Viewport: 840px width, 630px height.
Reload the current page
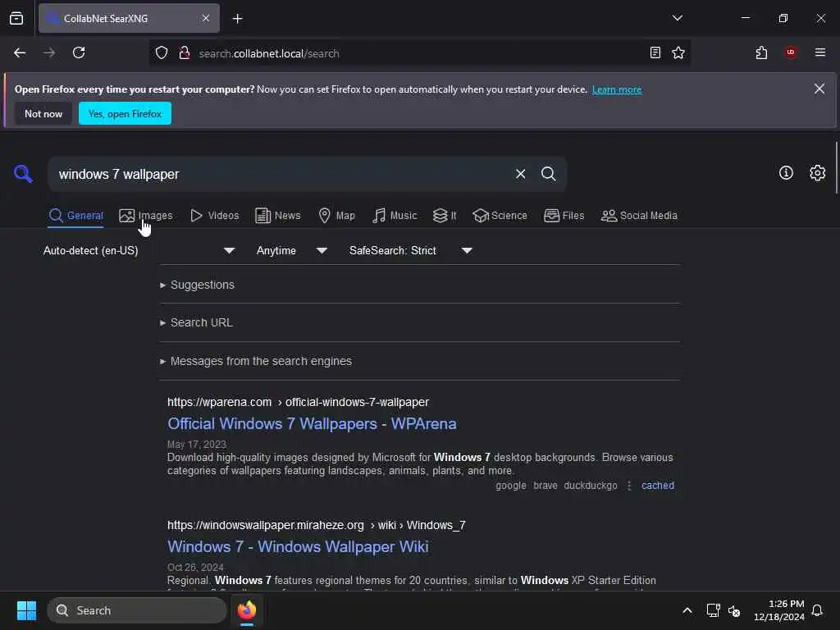pos(79,53)
